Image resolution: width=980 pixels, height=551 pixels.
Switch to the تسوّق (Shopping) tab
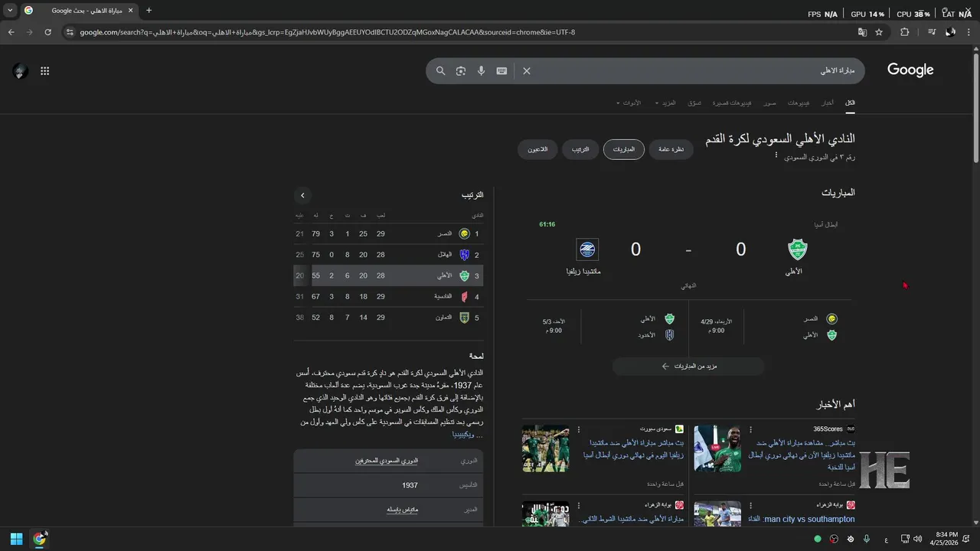click(694, 103)
